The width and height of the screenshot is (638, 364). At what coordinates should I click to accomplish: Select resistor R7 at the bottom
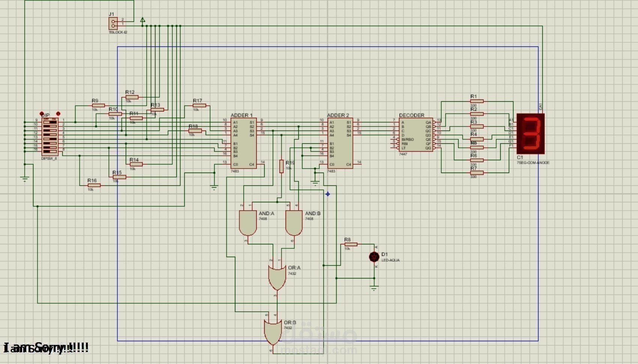pos(477,173)
